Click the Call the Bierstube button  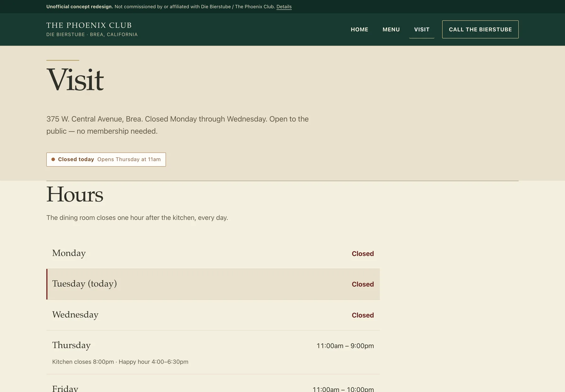coord(480,29)
